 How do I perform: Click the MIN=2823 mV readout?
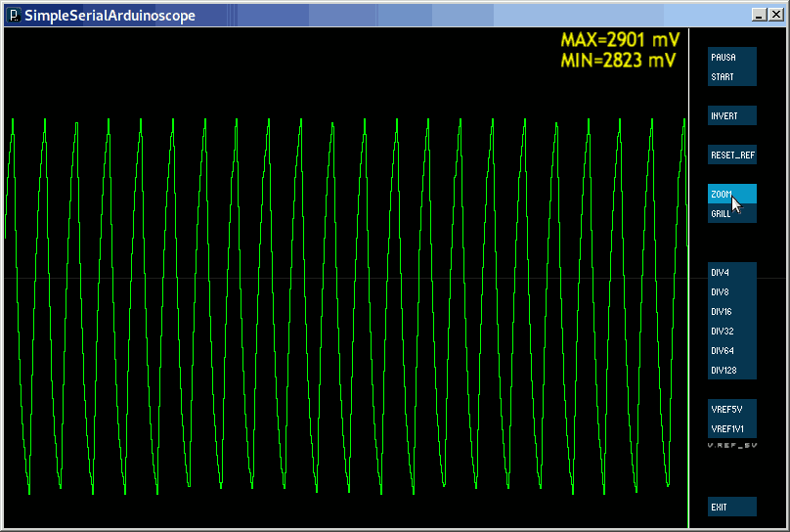(x=618, y=61)
